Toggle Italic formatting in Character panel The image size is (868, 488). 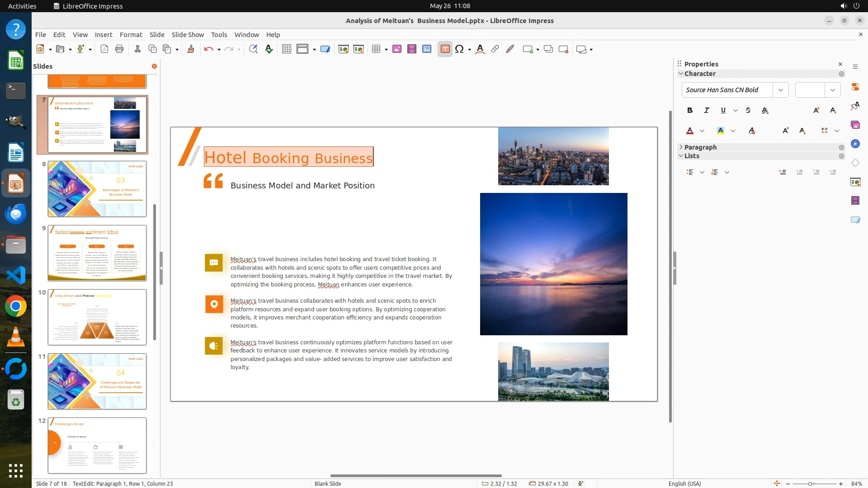coord(706,110)
